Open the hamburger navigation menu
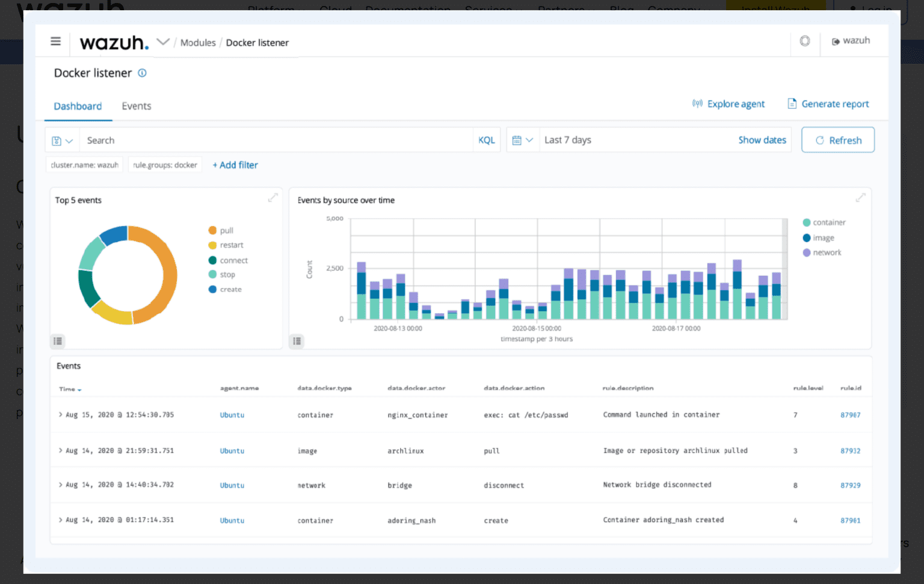The height and width of the screenshot is (584, 924). 55,41
